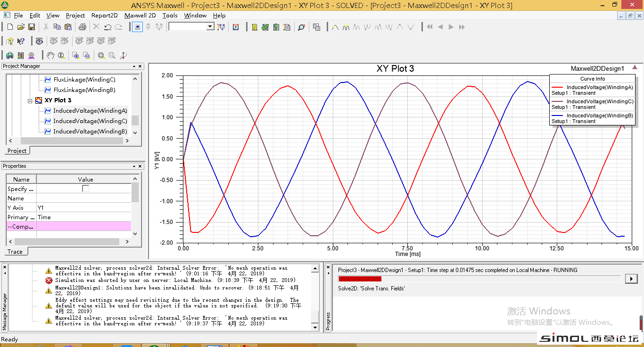Viewport: 644px width, 347px height.
Task: Expand the progress details arrow button
Action: [x=631, y=279]
